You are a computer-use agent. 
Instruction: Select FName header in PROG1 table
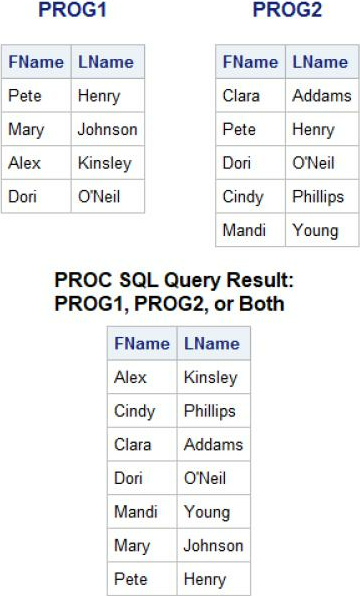click(36, 62)
